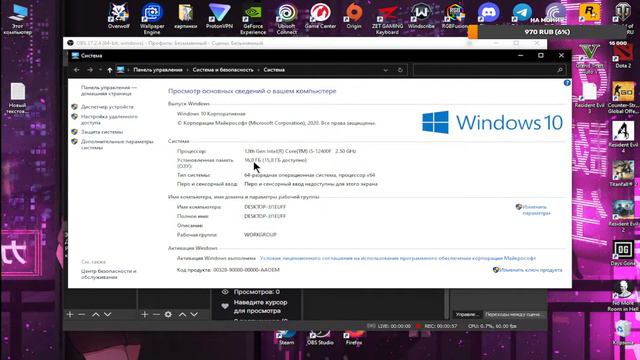The image size is (640, 360).
Task: Click the help question mark icon
Action: 567,83
